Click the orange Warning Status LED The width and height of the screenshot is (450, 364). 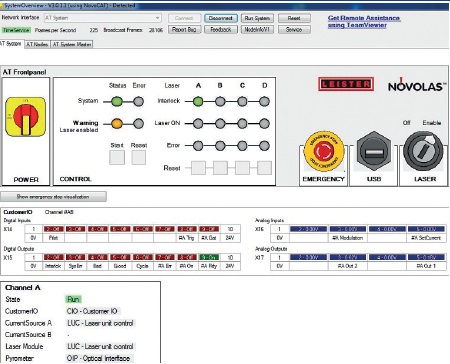(x=117, y=124)
